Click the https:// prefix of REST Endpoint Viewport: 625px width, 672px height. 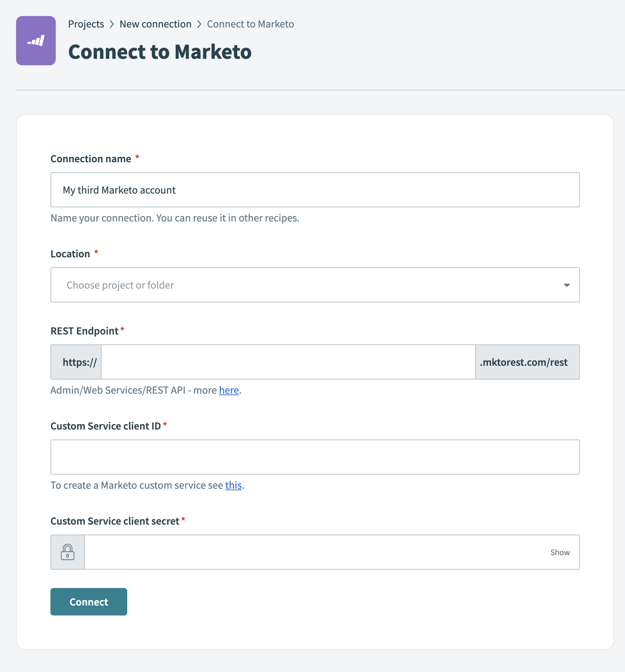(x=76, y=362)
